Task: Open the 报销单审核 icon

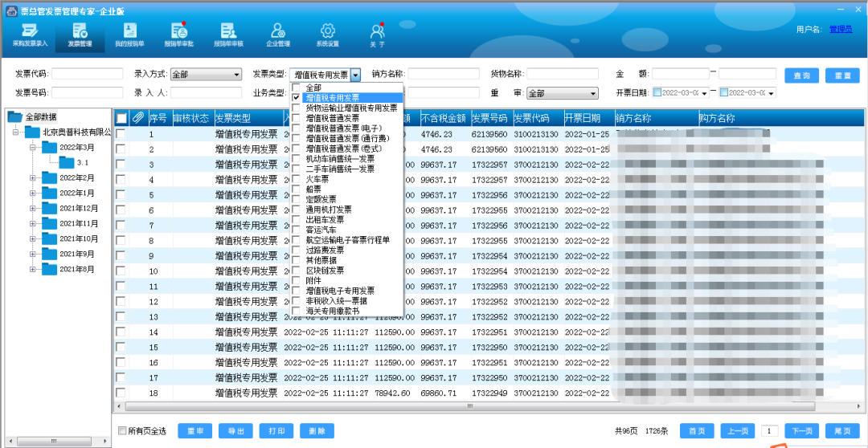Action: click(x=228, y=35)
